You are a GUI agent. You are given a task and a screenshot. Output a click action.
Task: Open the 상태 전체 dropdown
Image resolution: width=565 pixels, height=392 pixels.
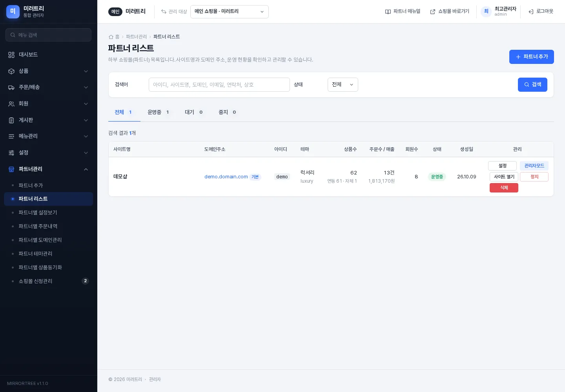coord(343,85)
